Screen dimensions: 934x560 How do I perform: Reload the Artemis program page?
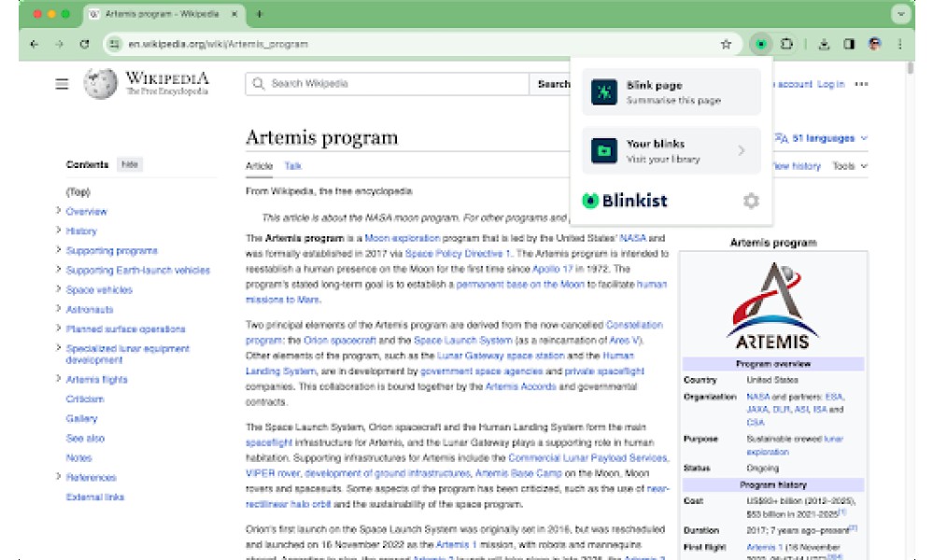pos(85,44)
